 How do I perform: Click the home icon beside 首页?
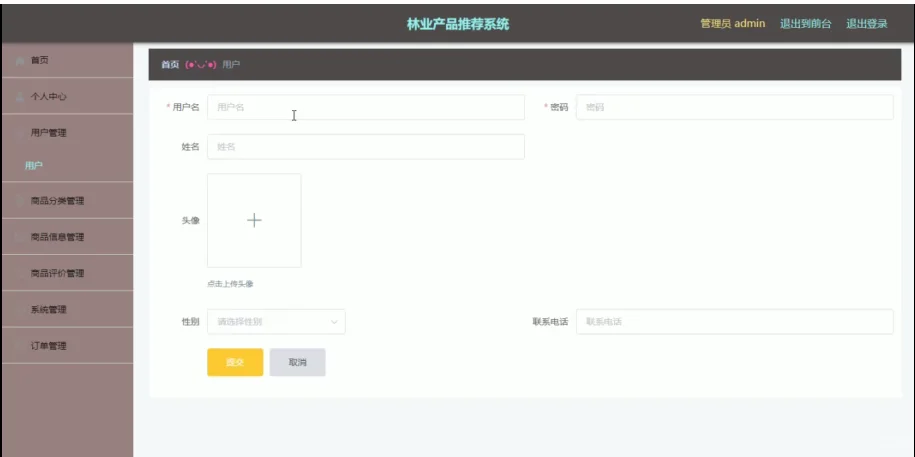point(20,60)
